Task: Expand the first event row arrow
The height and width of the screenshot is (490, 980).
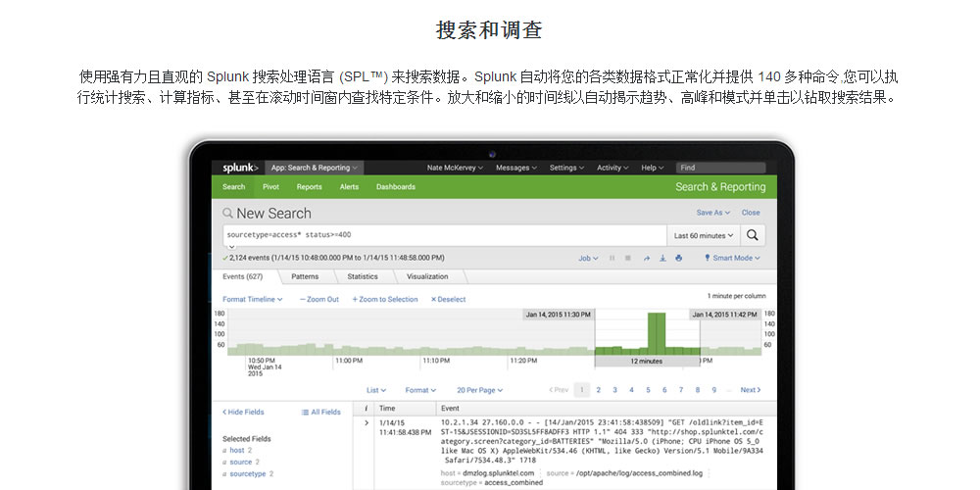Action: (x=367, y=423)
